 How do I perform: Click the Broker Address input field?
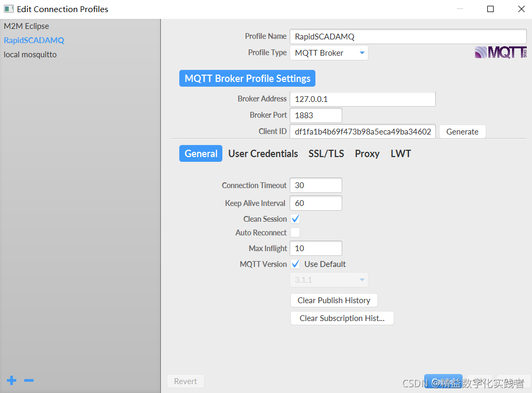tap(363, 99)
